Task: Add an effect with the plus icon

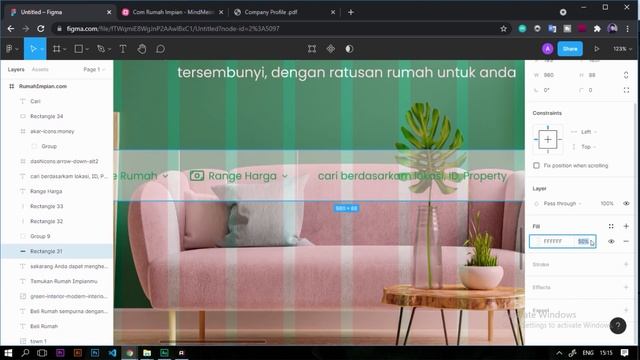Action: click(626, 287)
